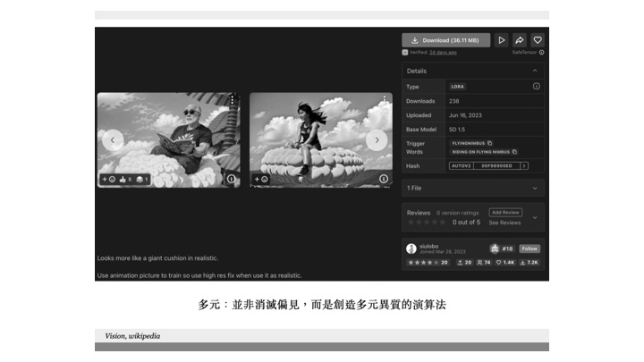Viewport: 644px width, 362px height.
Task: Click the second emoji reaction with count 1
Action: [141, 180]
